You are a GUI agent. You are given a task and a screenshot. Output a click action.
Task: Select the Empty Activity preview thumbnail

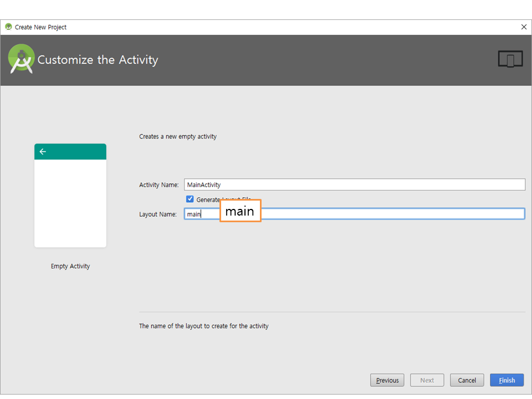coord(70,196)
